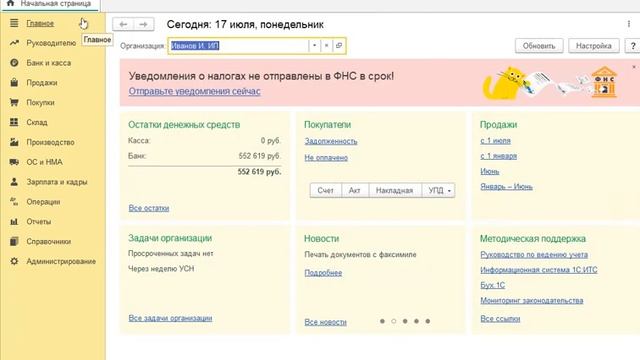Open the Руководителю section

tap(51, 43)
